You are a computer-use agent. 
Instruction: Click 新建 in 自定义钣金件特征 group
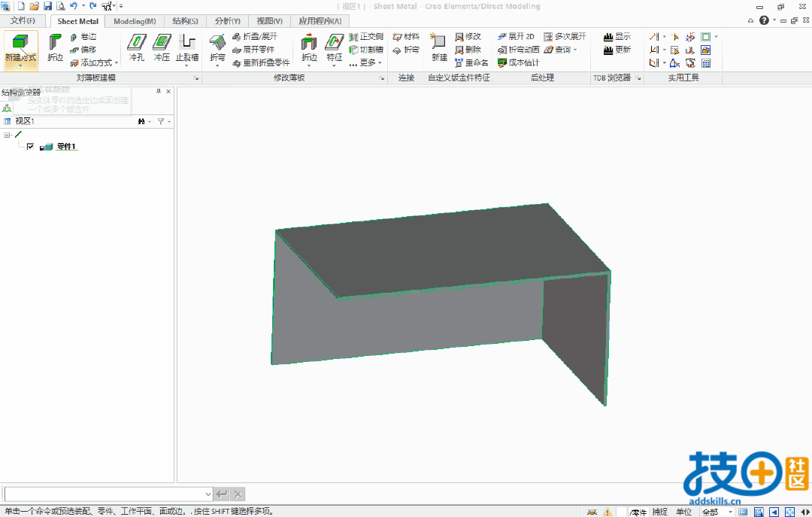[x=439, y=47]
